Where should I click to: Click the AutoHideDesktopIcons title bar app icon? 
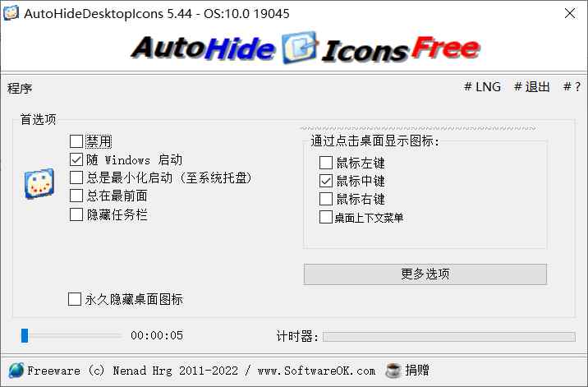click(11, 12)
